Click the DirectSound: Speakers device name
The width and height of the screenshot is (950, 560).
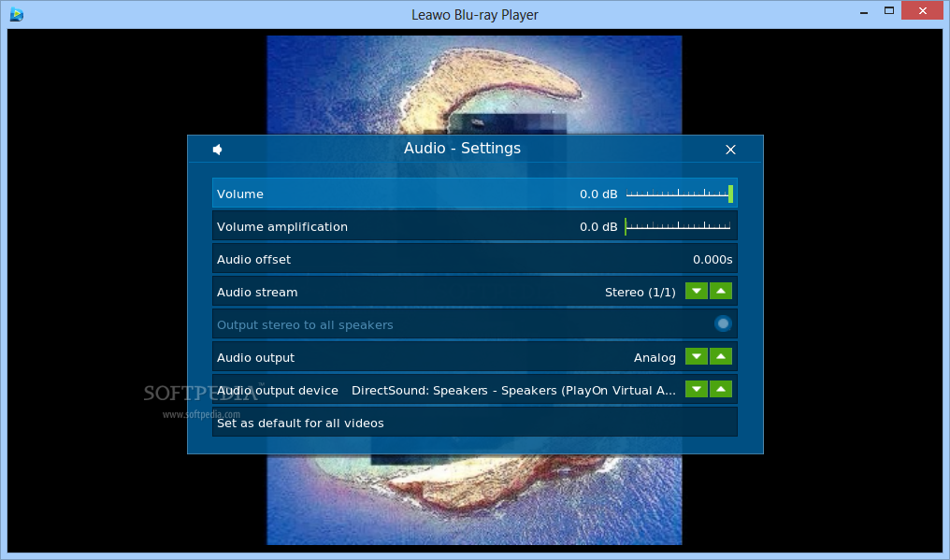[513, 390]
